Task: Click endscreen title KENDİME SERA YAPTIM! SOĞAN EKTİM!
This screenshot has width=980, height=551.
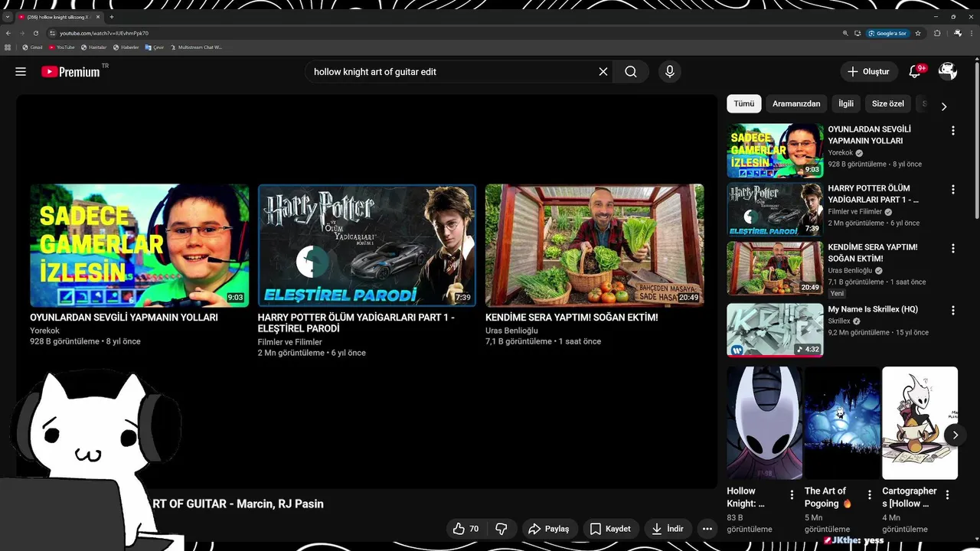Action: (x=572, y=317)
